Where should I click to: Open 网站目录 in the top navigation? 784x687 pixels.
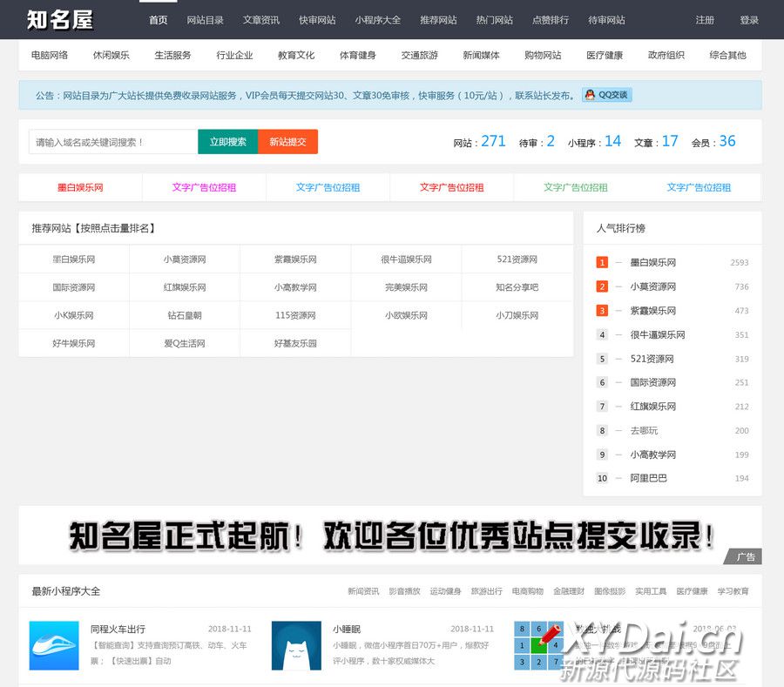(x=205, y=20)
